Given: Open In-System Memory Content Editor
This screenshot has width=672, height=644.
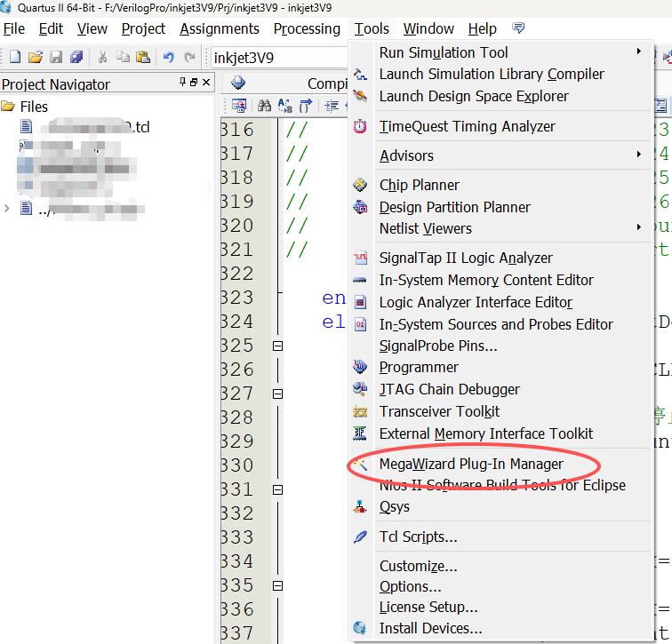Looking at the screenshot, I should point(486,280).
